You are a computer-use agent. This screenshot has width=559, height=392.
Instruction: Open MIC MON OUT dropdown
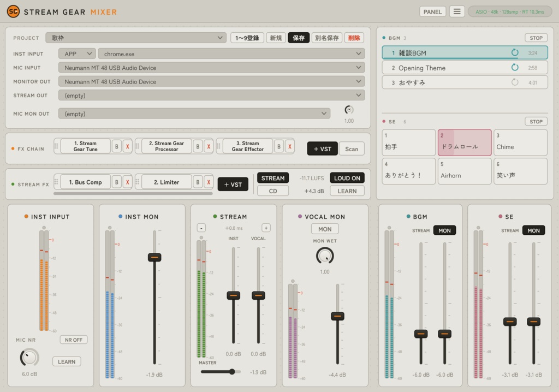pyautogui.click(x=194, y=114)
